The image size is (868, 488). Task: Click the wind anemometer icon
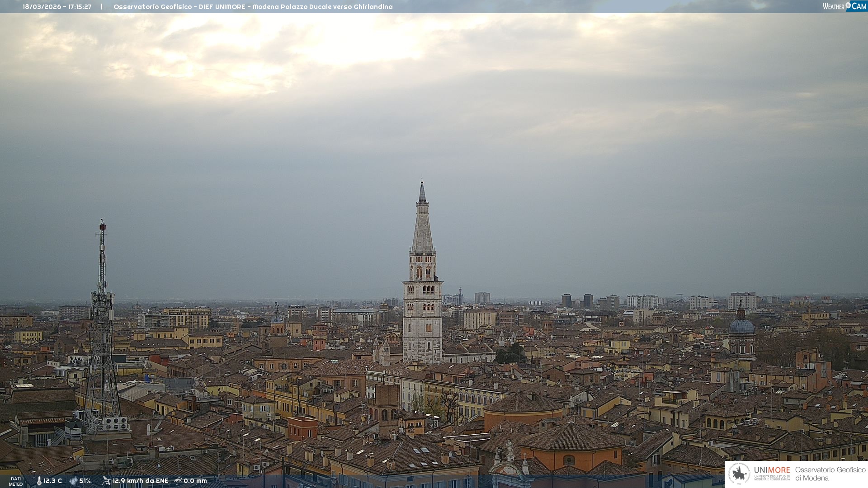pos(106,481)
